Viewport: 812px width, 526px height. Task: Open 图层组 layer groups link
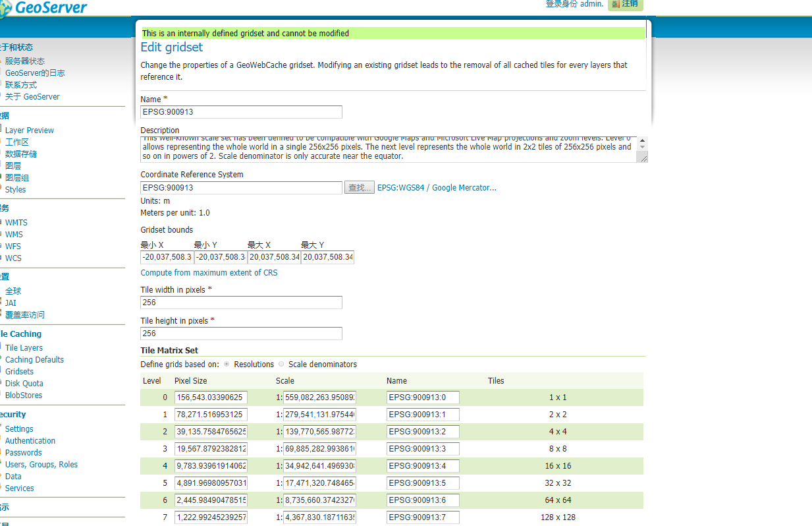point(17,178)
